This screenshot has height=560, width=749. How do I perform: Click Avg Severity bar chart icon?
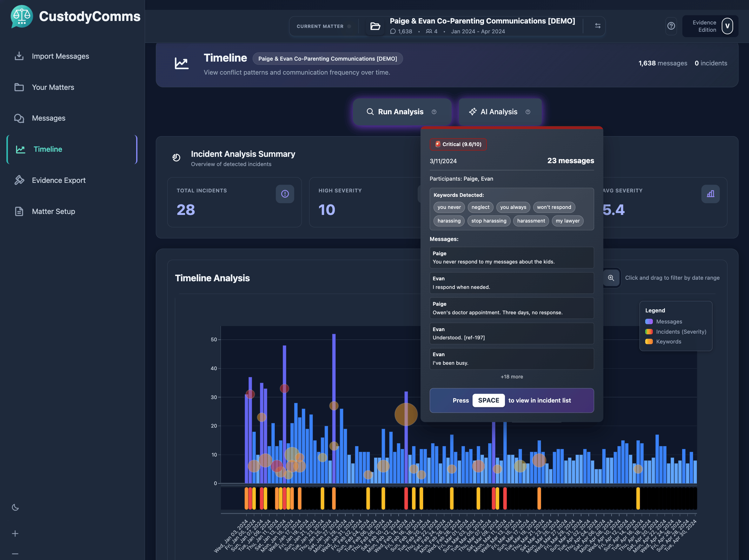[710, 194]
